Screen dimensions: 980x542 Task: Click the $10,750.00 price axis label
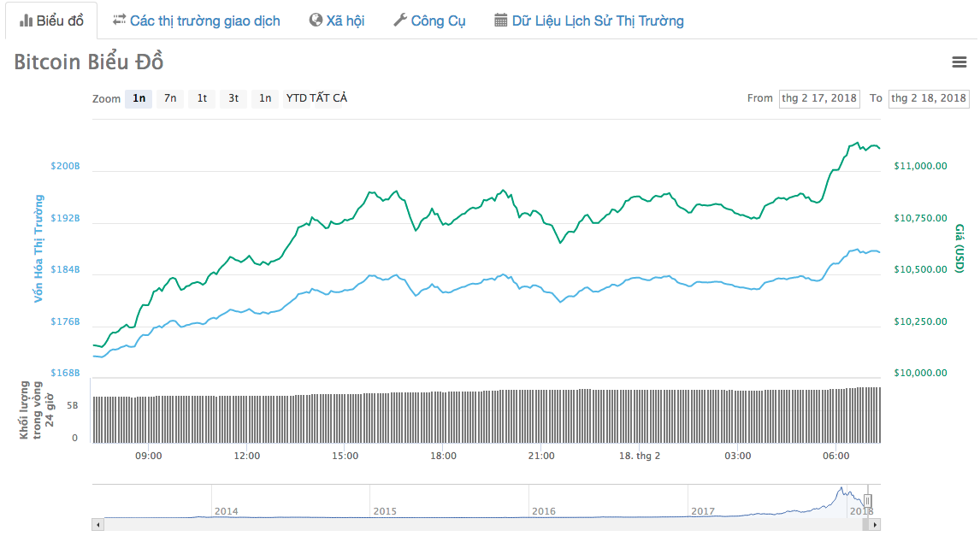pyautogui.click(x=921, y=218)
